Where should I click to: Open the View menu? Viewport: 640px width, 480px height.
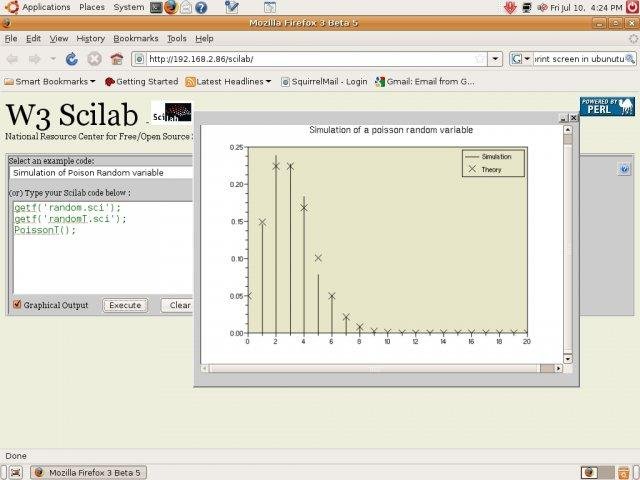[59, 38]
